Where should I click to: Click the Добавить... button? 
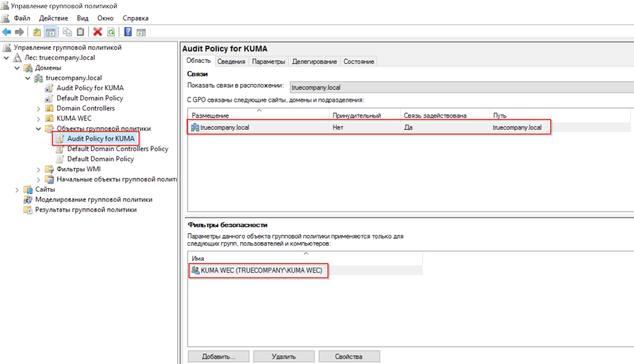218,356
